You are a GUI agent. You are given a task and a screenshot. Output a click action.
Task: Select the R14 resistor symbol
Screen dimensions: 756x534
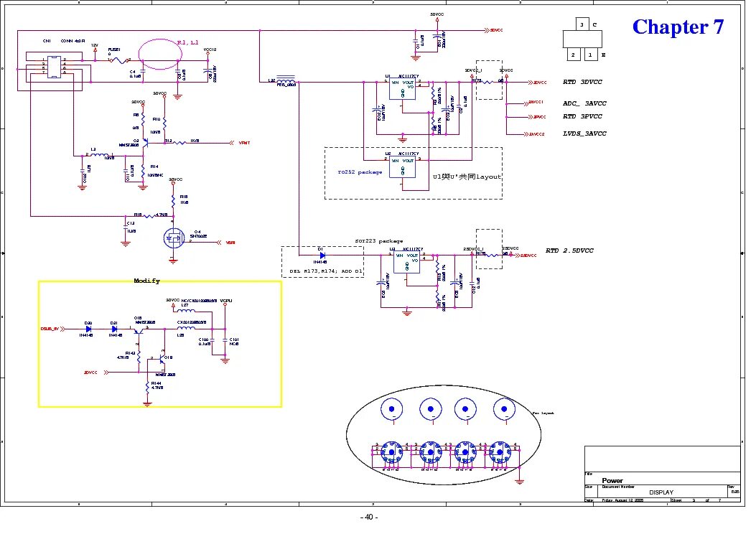[143, 170]
